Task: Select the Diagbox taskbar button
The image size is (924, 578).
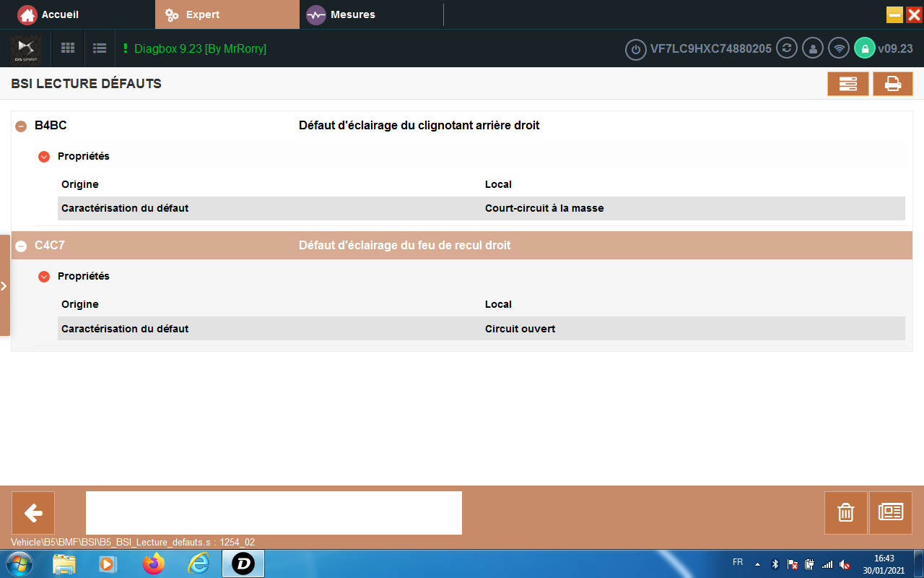Action: point(243,564)
